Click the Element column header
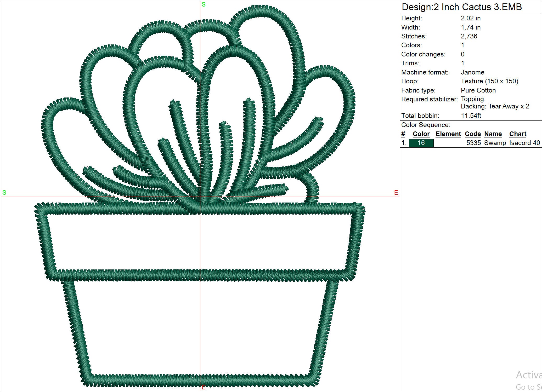 coord(448,134)
